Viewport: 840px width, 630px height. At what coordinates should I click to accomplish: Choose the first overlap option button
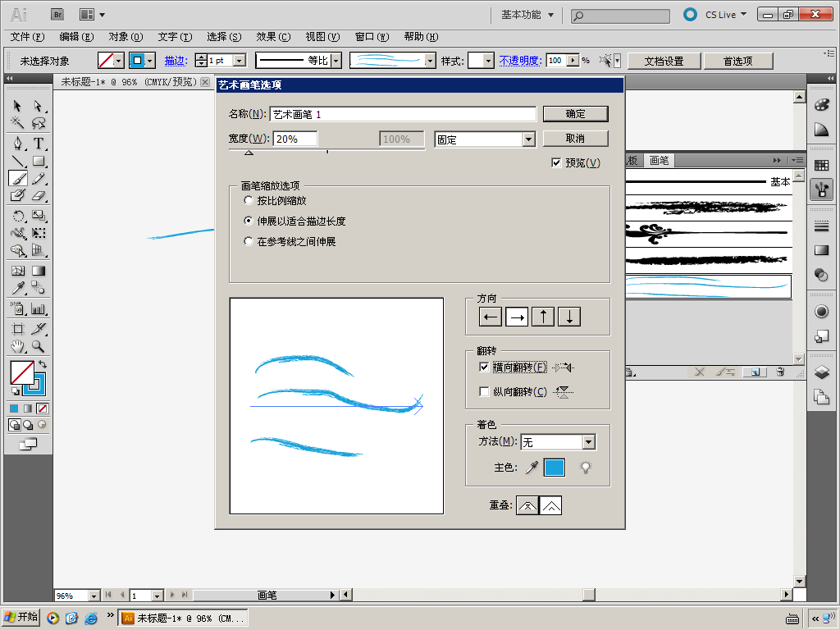click(527, 505)
